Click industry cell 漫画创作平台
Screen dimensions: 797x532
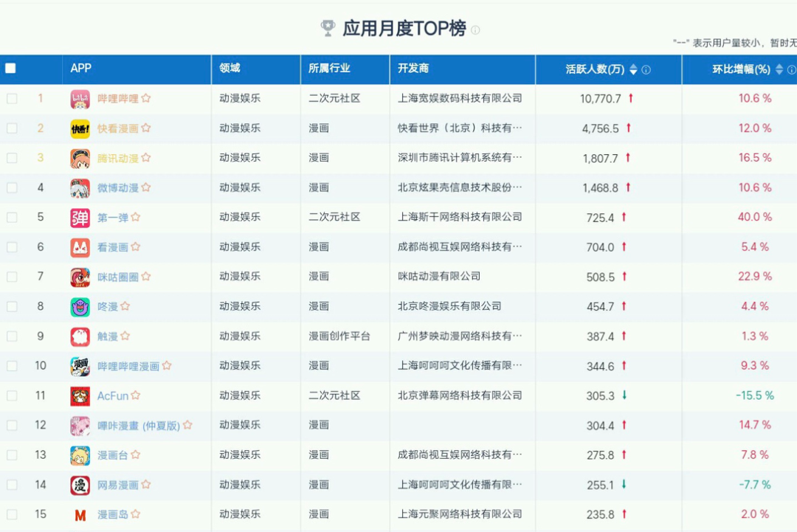click(x=339, y=336)
